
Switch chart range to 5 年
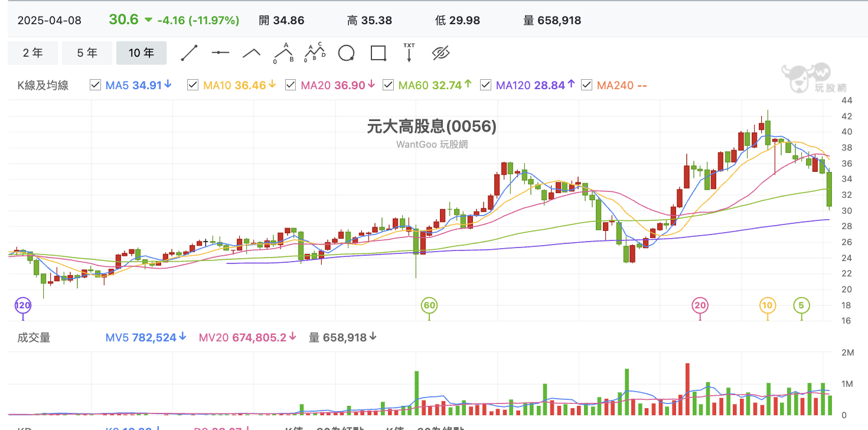click(x=87, y=53)
